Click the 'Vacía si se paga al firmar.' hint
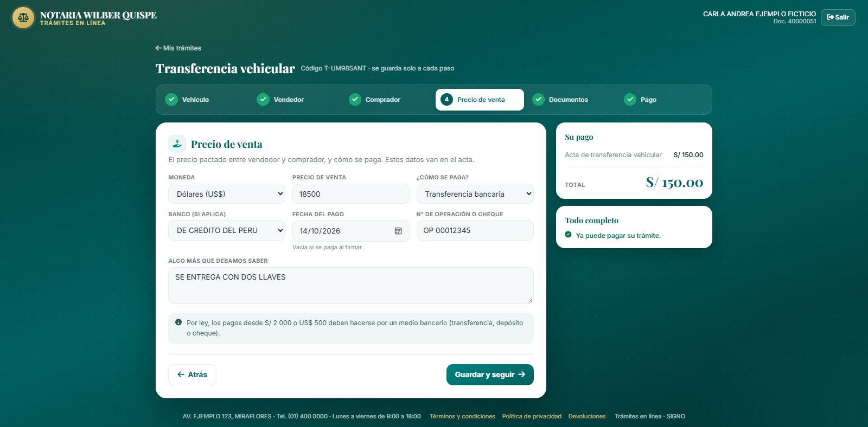The height and width of the screenshot is (427, 868). pyautogui.click(x=328, y=247)
